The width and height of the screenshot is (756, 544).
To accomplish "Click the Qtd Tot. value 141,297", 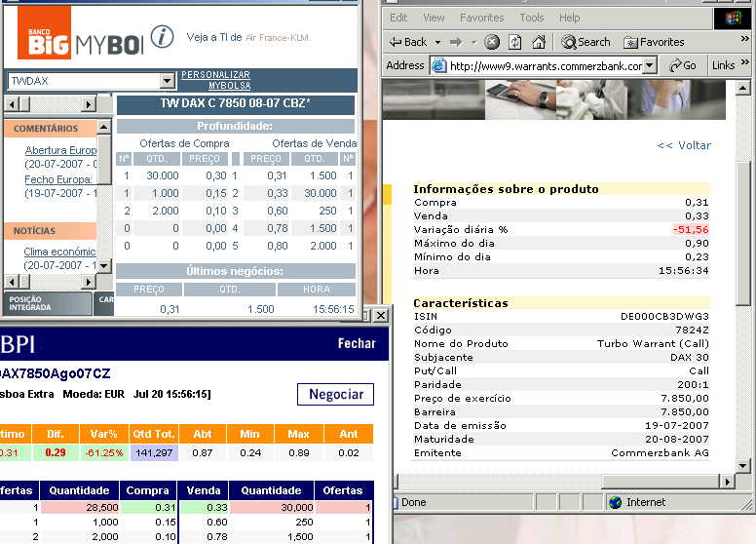I will (154, 453).
